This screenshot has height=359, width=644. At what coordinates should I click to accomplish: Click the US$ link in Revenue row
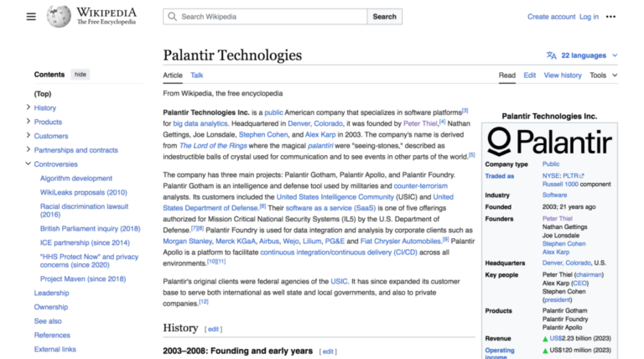pos(556,339)
